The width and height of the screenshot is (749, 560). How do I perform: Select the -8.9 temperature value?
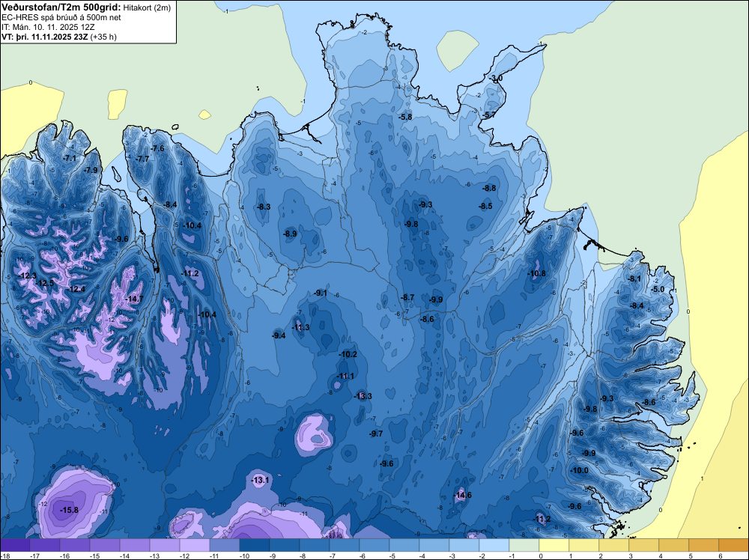290,234
